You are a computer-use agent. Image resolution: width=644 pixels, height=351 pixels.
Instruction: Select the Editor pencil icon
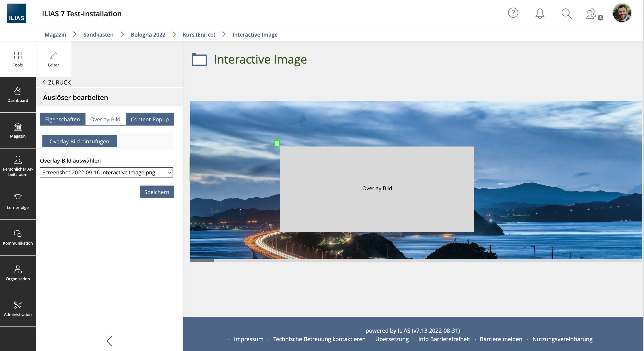point(54,59)
